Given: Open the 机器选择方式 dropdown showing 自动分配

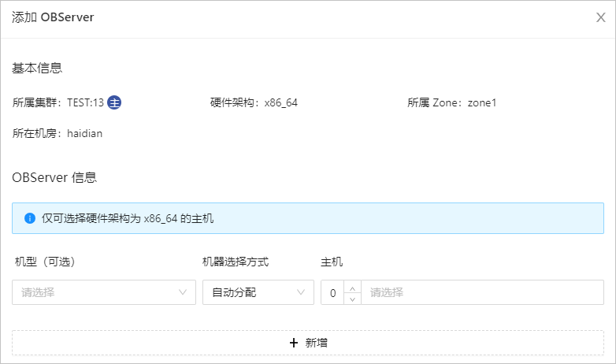Looking at the screenshot, I should coord(258,292).
